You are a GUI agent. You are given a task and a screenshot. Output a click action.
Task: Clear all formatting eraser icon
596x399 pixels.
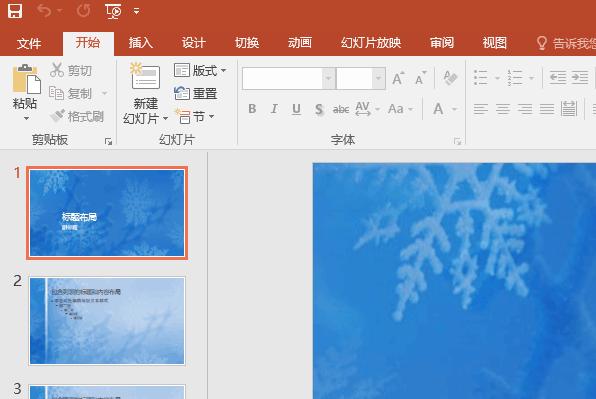[x=450, y=78]
